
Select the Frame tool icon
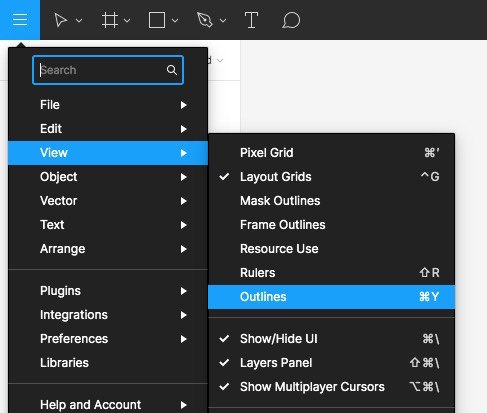tap(110, 20)
